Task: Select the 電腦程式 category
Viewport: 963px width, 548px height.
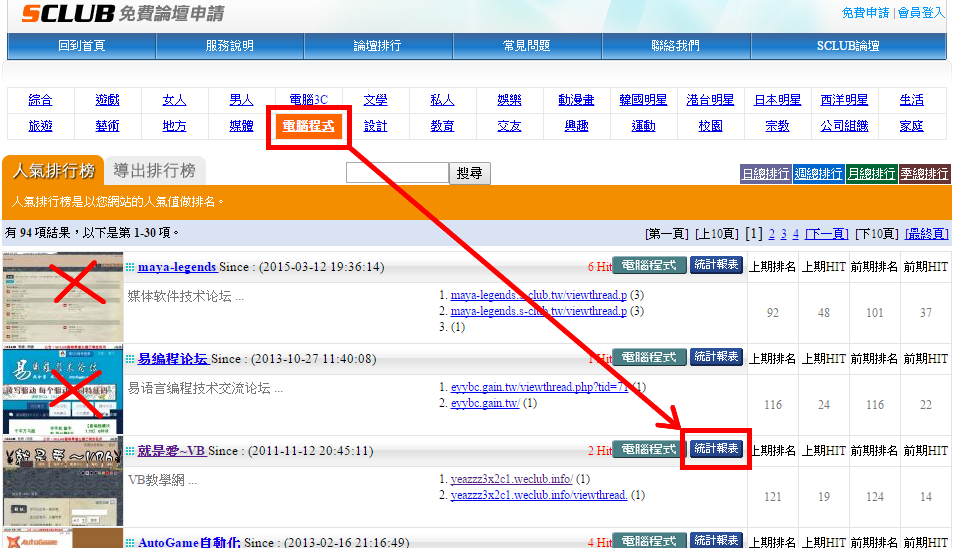Action: (x=308, y=126)
